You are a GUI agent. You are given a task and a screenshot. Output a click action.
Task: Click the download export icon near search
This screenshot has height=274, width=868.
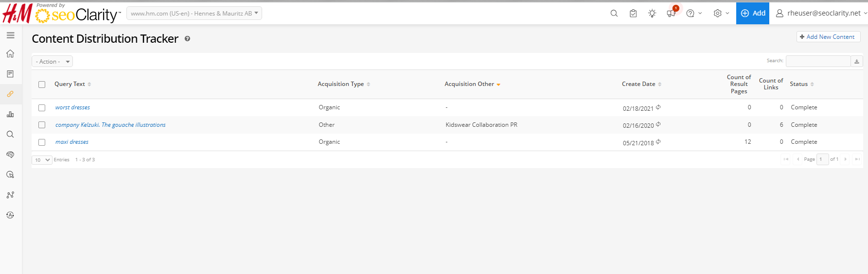857,61
